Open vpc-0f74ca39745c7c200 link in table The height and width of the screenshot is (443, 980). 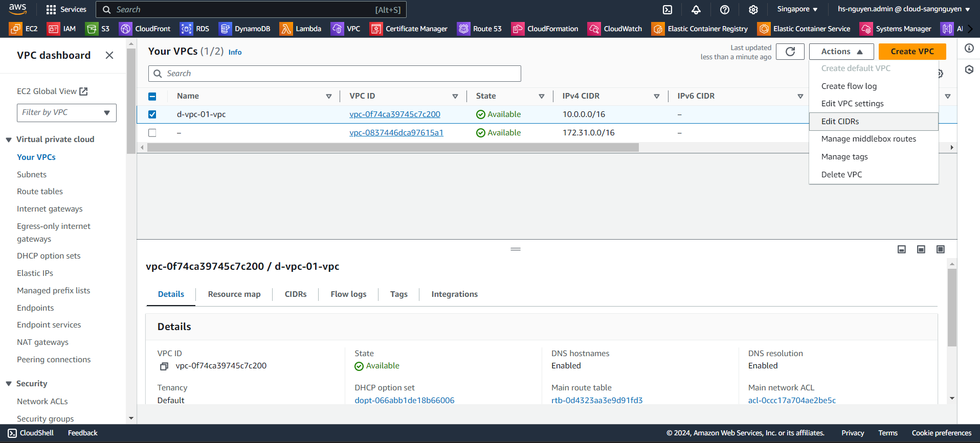coord(395,114)
